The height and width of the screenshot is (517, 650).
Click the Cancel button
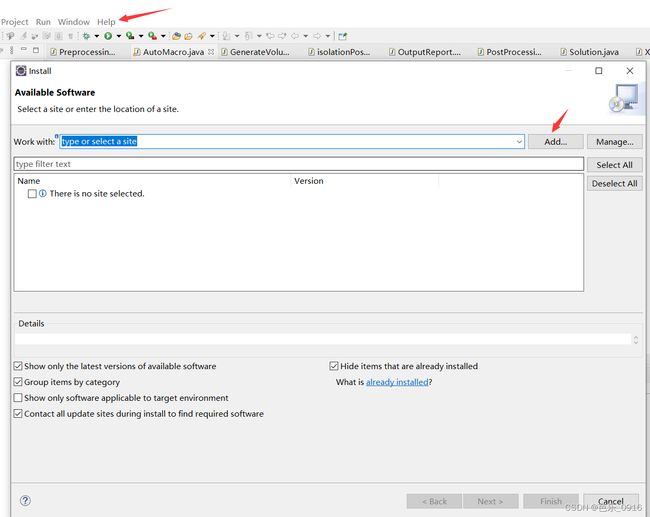point(611,501)
